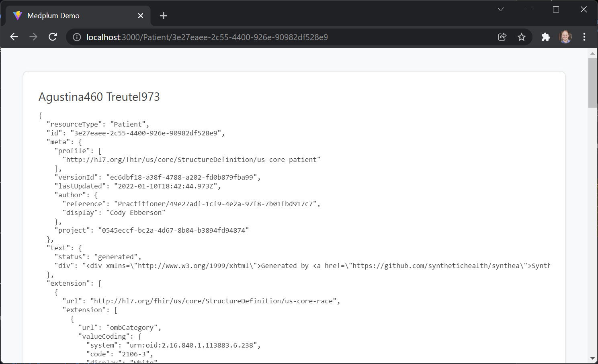Screen dimensions: 598x364
Task: Open site information via the info icon
Action: click(x=76, y=37)
